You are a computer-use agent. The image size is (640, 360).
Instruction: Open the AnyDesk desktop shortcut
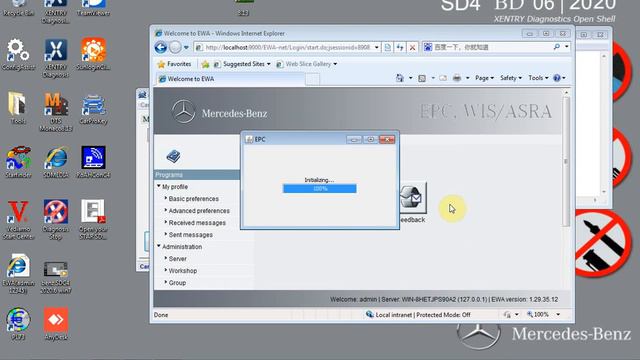(x=56, y=324)
